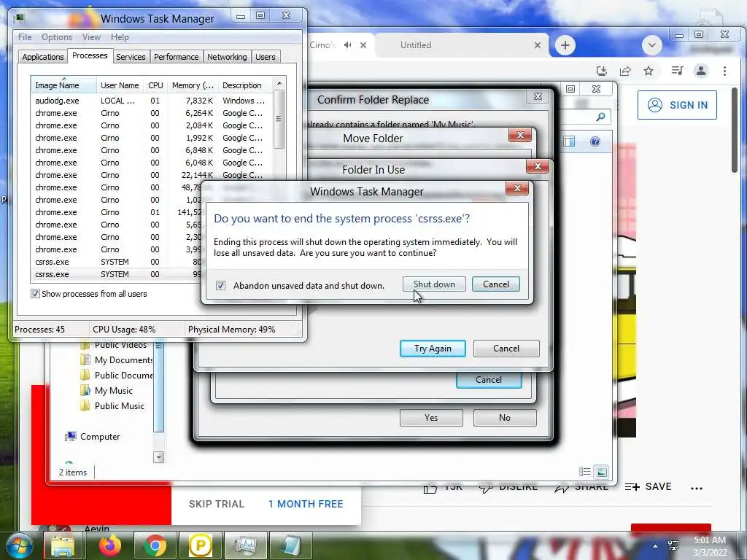Screen dimensions: 747x560
Task: Click 1 MONTH FREE link
Action: point(306,504)
